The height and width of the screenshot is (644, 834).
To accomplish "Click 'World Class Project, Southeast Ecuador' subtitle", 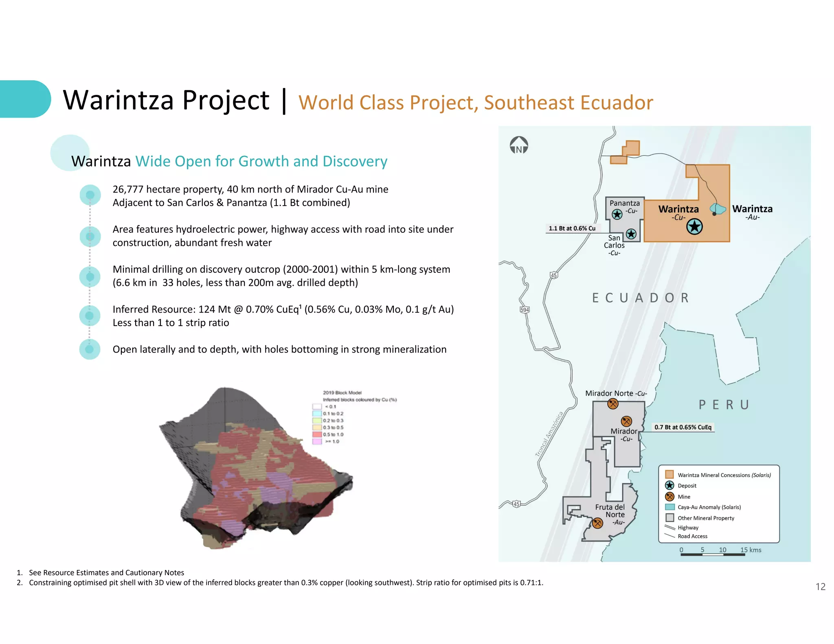I will (476, 103).
